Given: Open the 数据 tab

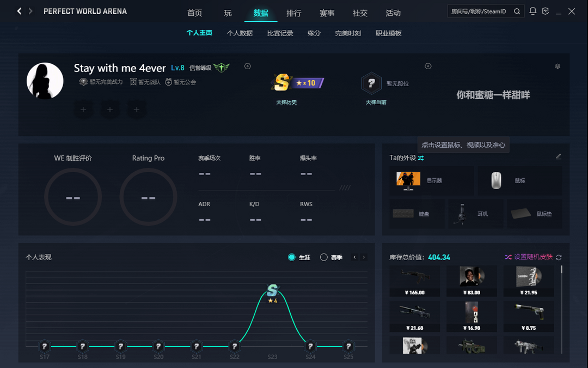Looking at the screenshot, I should (x=261, y=13).
